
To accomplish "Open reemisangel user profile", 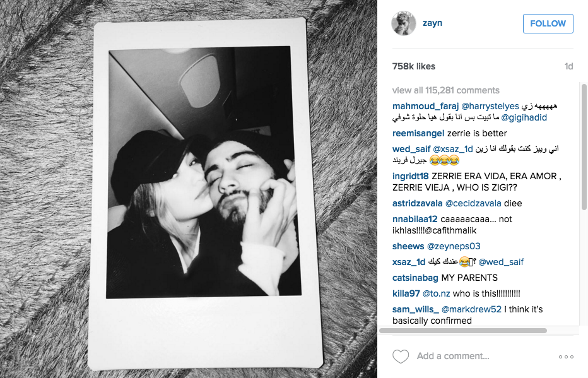I will tap(418, 134).
